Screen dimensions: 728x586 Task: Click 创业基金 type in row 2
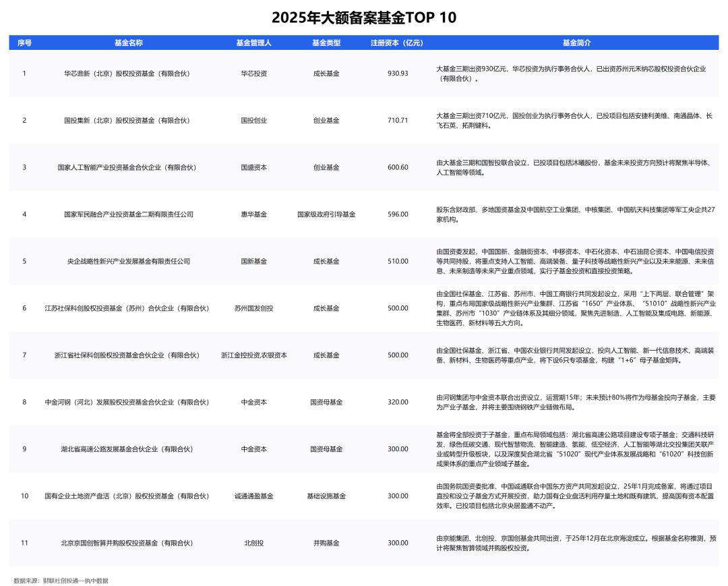[326, 120]
